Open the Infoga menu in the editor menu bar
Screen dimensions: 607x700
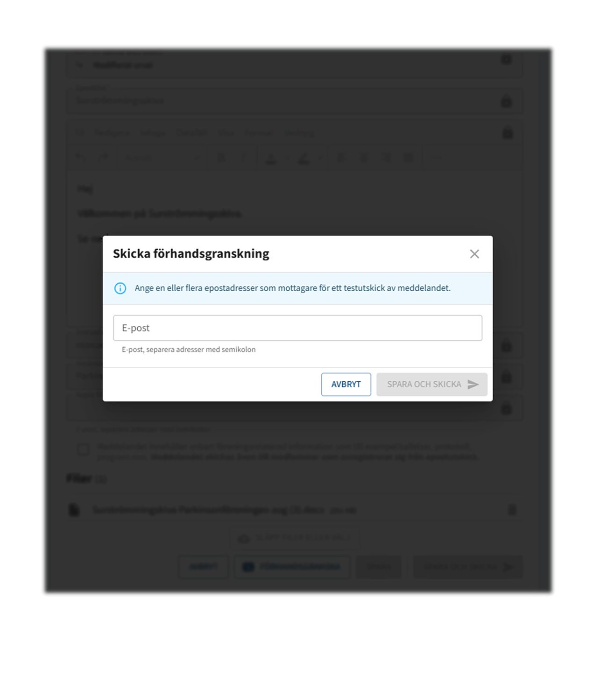[152, 133]
